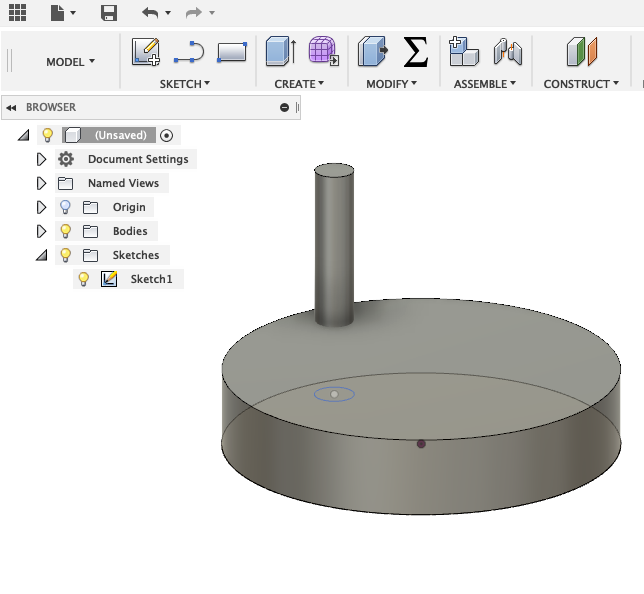
Task: Select the Joint tool icon
Action: point(508,52)
